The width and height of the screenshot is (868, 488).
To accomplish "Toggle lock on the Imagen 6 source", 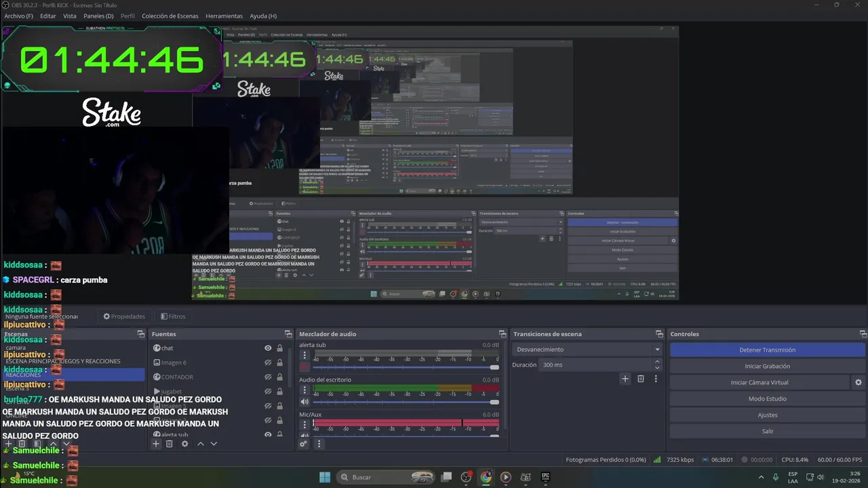I will [279, 363].
